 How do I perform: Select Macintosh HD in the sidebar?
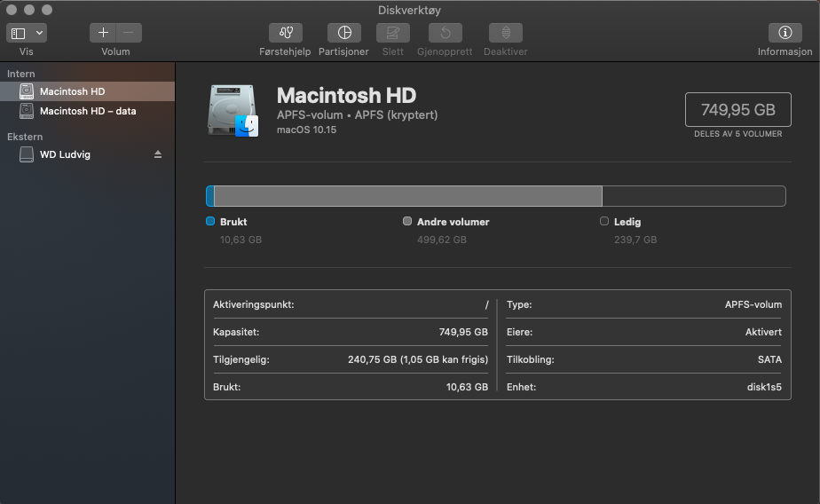pos(87,91)
